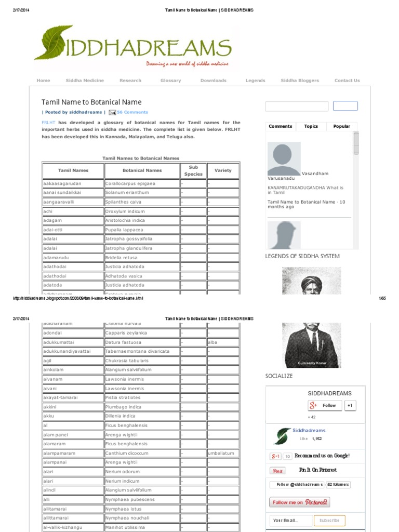Open Vasandham Varusanadu's commenter avatar
This screenshot has height=532, width=399.
pos(284,158)
